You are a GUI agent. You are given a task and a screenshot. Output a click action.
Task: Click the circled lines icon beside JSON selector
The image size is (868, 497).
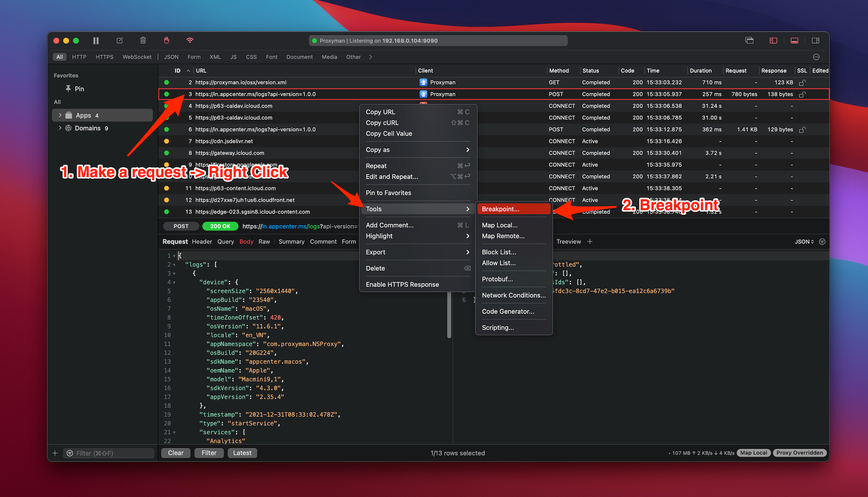tap(822, 242)
